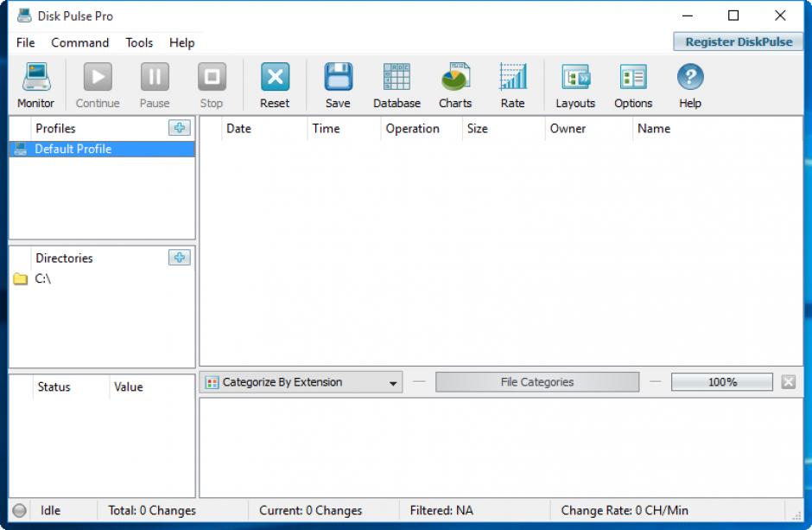Open the Command menu

coord(79,42)
